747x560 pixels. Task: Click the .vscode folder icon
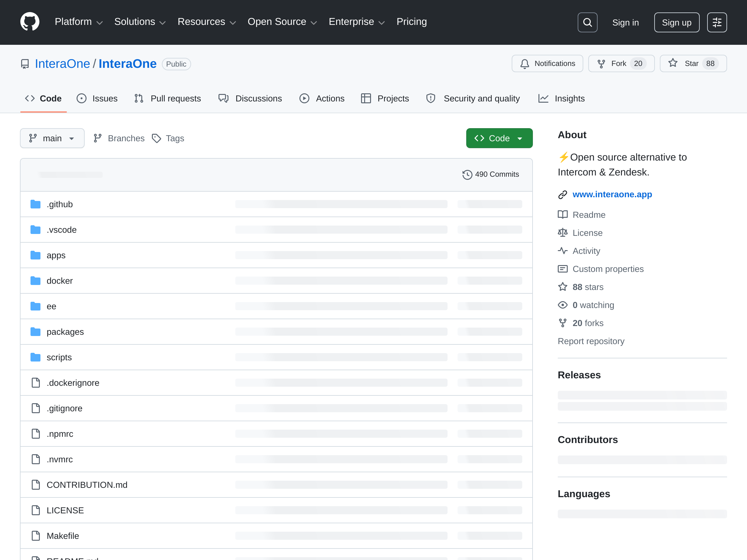tap(35, 230)
